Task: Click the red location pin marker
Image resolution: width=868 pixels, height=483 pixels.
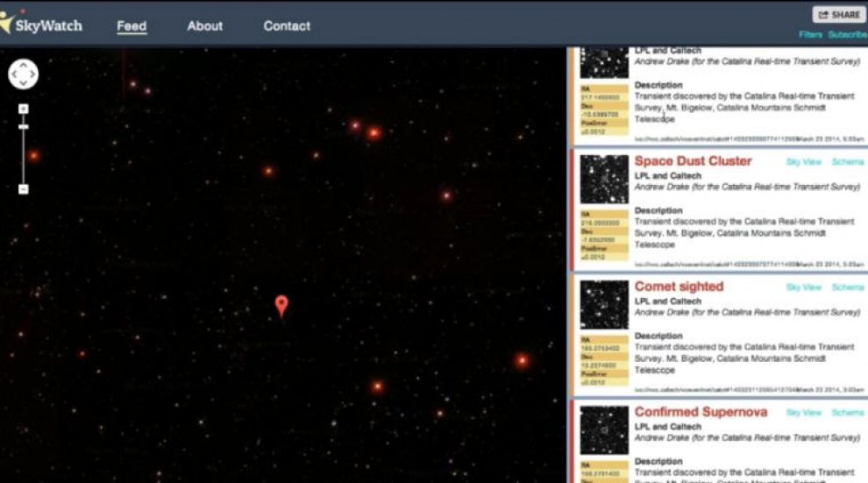Action: (x=281, y=306)
